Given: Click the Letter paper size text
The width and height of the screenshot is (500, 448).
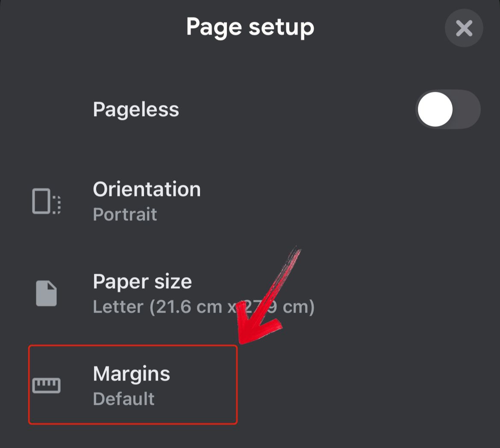Looking at the screenshot, I should 204,306.
